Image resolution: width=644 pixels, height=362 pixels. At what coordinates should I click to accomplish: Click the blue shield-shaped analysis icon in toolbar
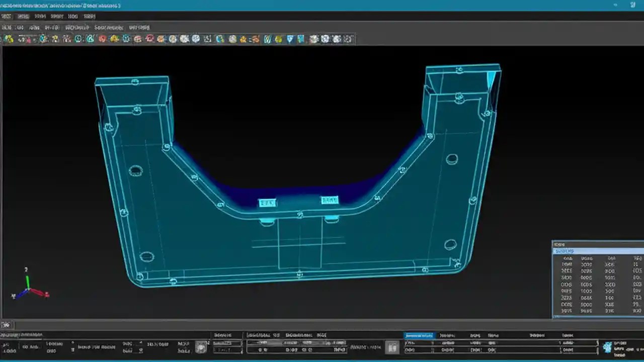[291, 39]
